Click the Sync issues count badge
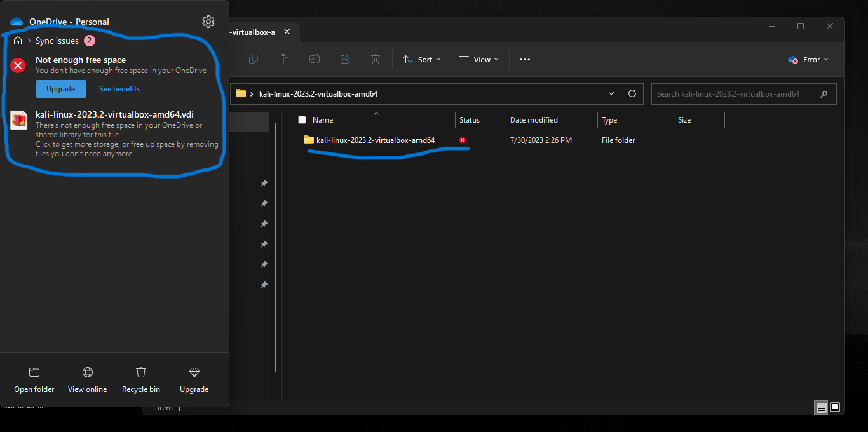 click(x=90, y=41)
